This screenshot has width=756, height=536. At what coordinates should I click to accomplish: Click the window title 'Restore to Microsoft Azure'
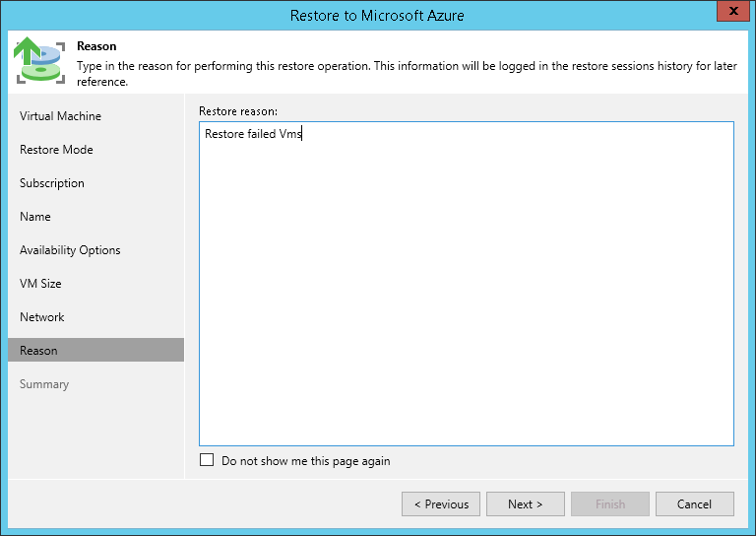click(377, 16)
